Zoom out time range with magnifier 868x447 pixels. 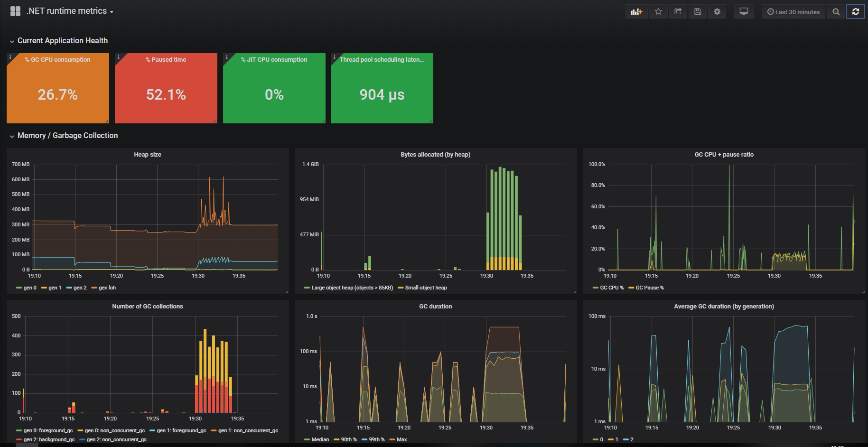click(836, 12)
